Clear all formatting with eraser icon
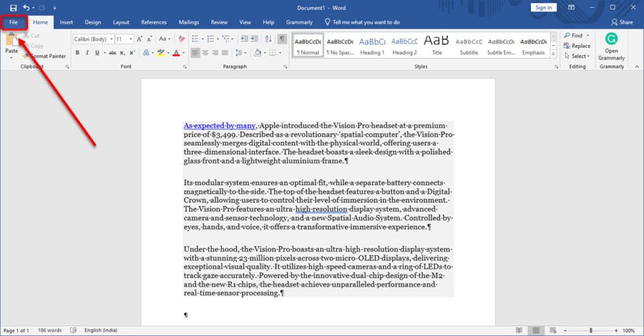 pos(182,39)
